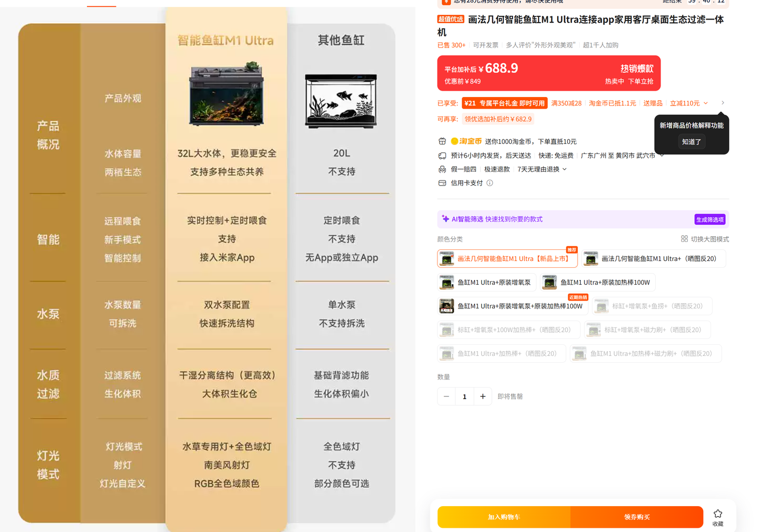The width and height of the screenshot is (759, 532).
Task: Select 标缸+增氧泵+100W加热棒+（晒图反20） option
Action: click(509, 330)
